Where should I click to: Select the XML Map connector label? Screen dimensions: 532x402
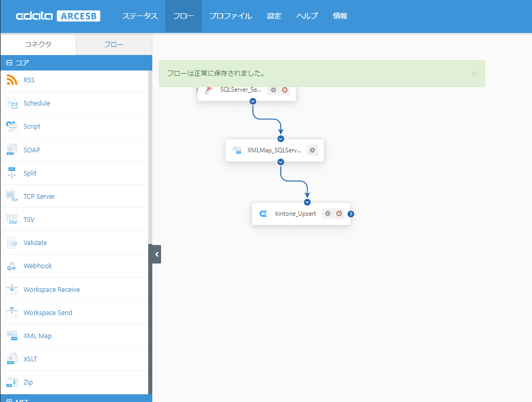pos(38,336)
